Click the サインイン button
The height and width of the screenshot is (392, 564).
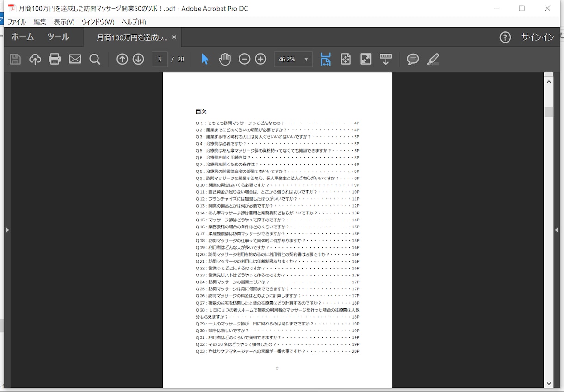pyautogui.click(x=538, y=37)
